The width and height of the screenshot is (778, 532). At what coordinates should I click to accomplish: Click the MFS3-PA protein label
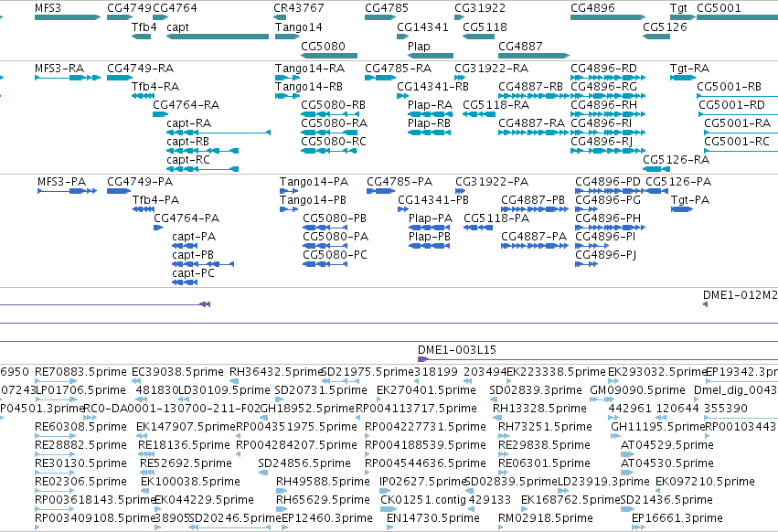[62, 182]
